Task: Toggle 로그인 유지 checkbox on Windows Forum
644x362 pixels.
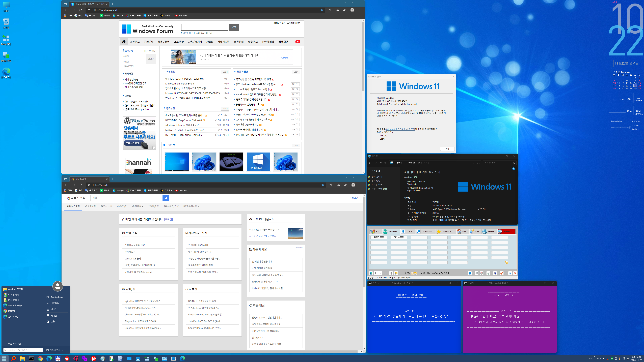Action: pos(123,66)
